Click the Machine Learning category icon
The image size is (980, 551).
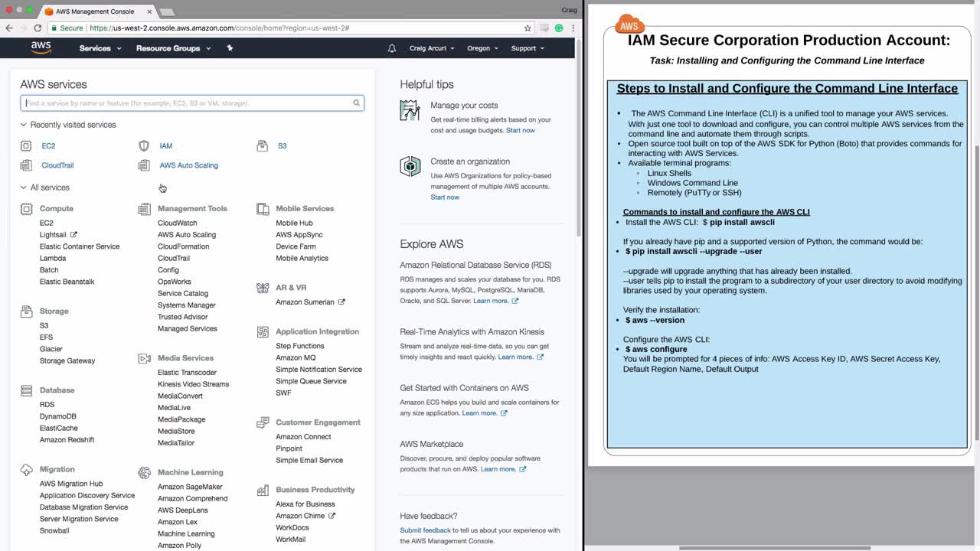145,473
